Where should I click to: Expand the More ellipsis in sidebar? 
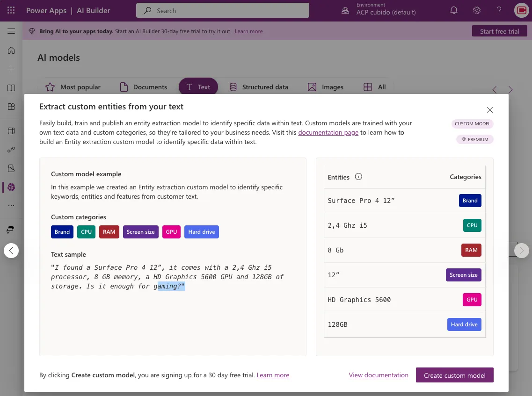11,206
